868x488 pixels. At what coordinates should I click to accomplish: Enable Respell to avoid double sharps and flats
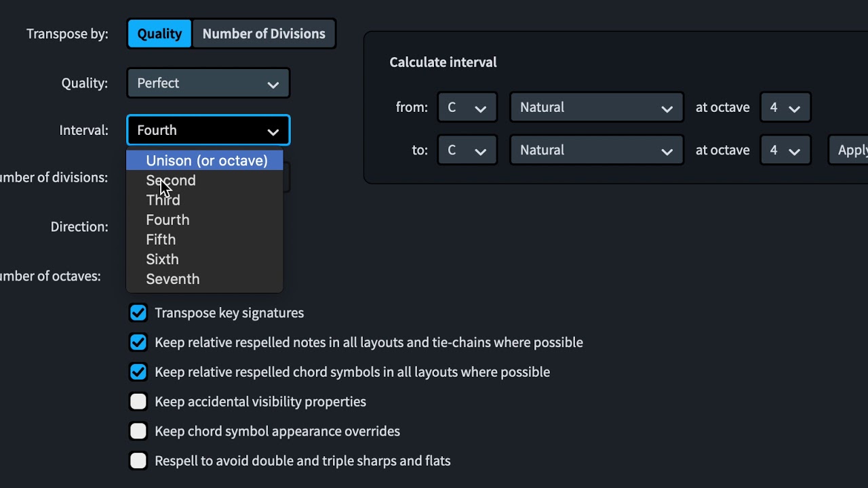click(x=138, y=461)
